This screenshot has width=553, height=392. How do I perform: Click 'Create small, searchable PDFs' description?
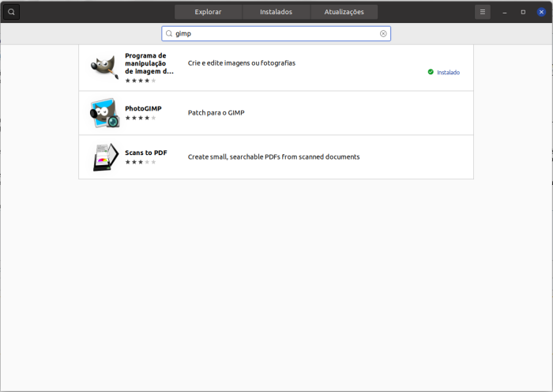click(273, 157)
